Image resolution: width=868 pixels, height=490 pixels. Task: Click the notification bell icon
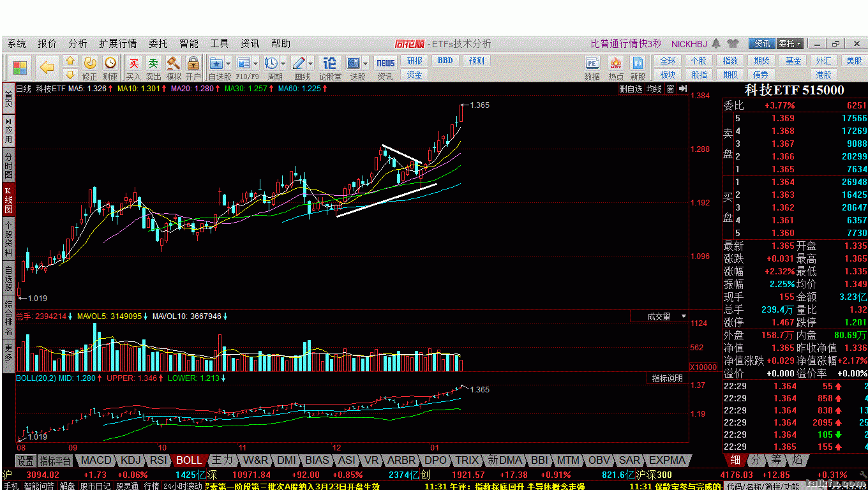tap(716, 43)
